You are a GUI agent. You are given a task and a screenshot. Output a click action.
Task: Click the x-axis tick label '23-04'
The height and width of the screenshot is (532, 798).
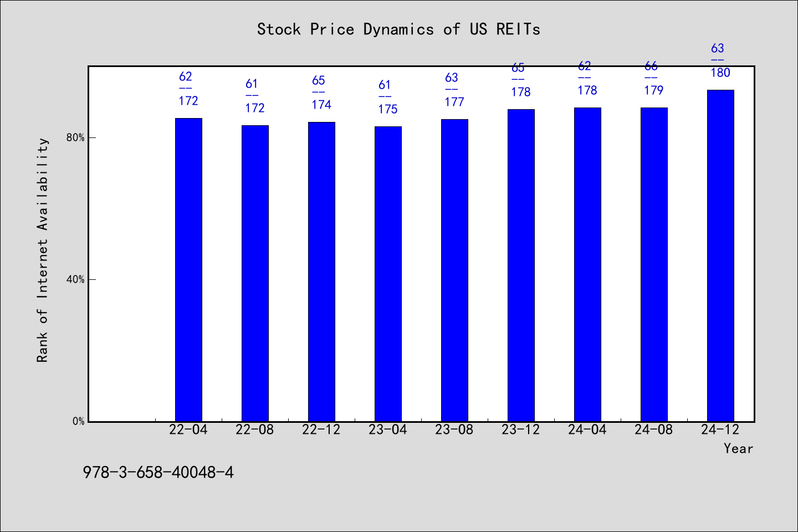pyautogui.click(x=388, y=429)
